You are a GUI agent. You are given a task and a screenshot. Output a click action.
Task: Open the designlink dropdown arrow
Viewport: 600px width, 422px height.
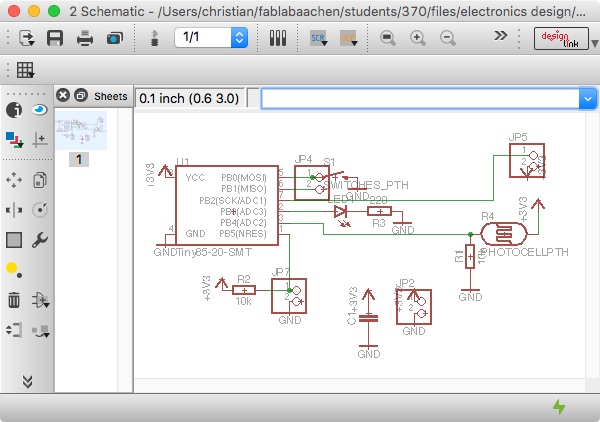pos(595,43)
